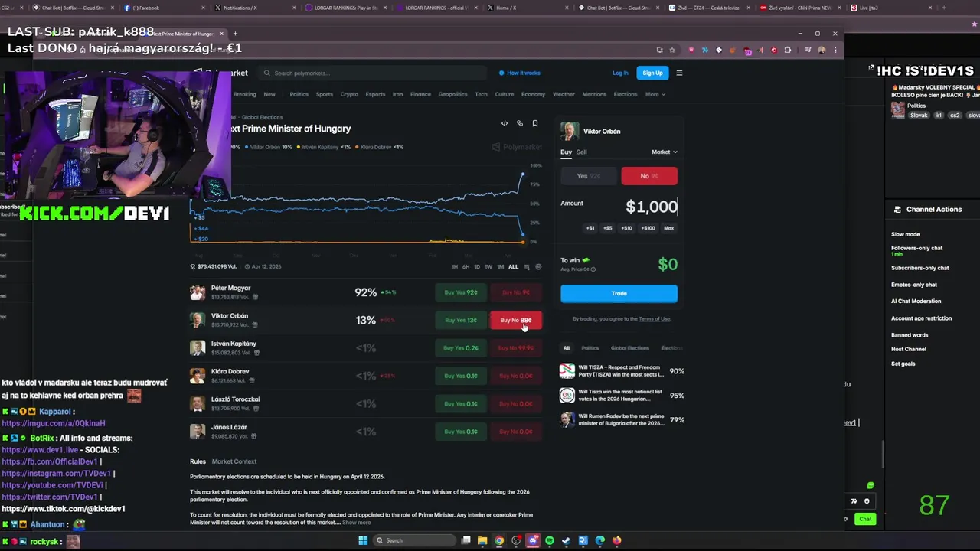Set the chart range to 1W

pyautogui.click(x=488, y=266)
